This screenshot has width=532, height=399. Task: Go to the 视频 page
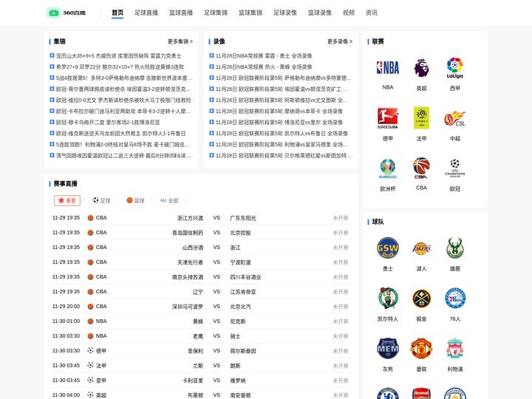pyautogui.click(x=349, y=13)
